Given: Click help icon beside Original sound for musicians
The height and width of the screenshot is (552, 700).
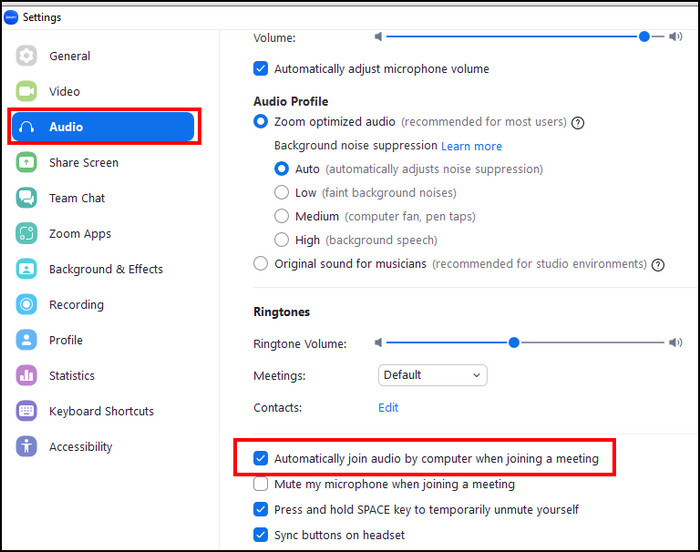Looking at the screenshot, I should click(658, 265).
